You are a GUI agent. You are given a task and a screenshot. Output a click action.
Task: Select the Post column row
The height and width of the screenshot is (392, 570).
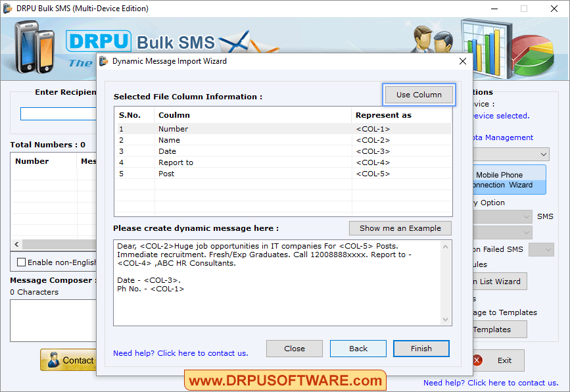pyautogui.click(x=283, y=174)
